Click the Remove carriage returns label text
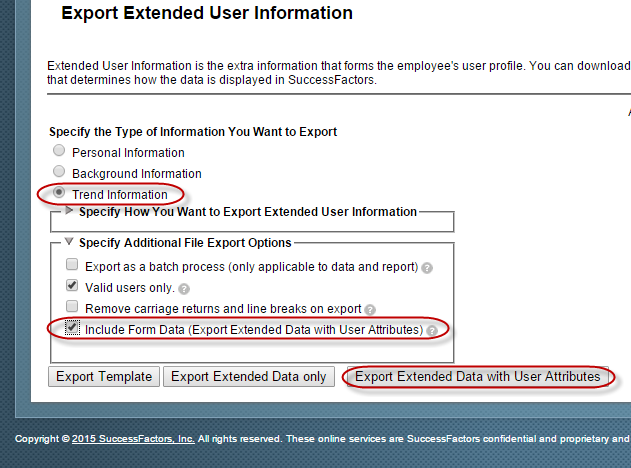 pos(223,309)
